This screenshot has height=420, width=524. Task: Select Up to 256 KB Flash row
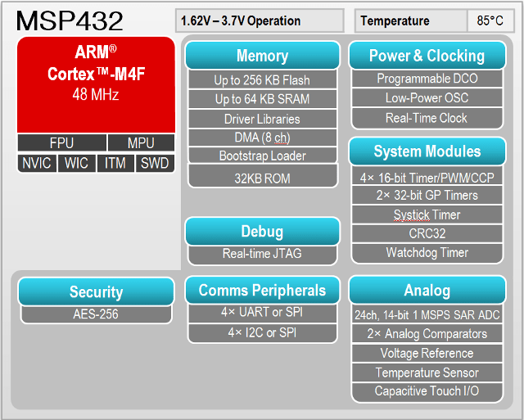point(262,80)
